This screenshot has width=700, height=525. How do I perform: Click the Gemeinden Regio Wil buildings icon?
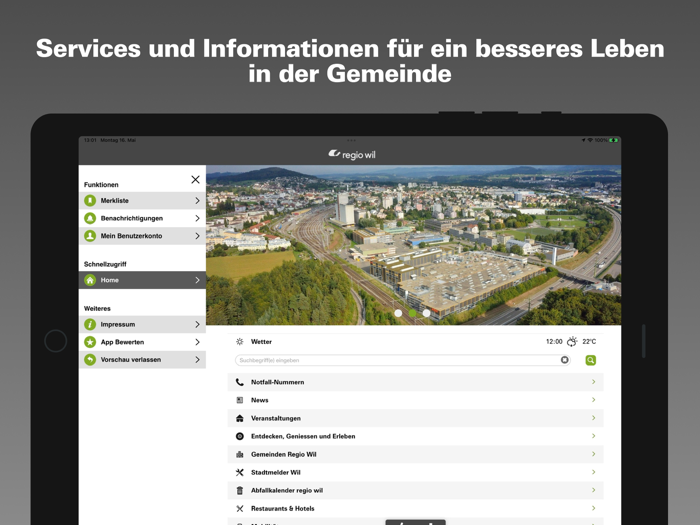240,454
